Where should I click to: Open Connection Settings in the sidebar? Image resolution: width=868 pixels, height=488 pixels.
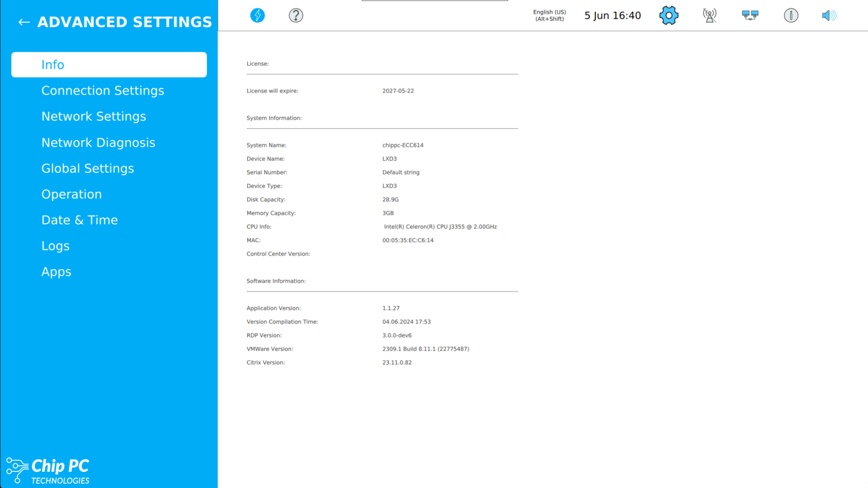pos(102,91)
